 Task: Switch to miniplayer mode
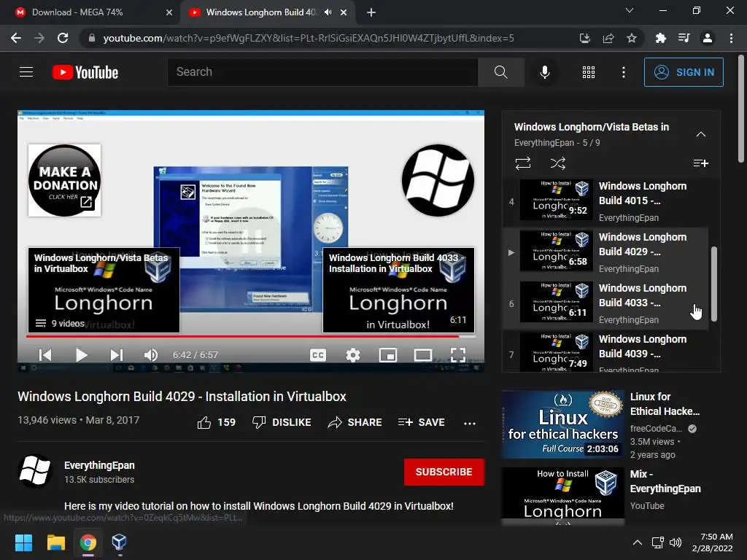click(x=388, y=355)
